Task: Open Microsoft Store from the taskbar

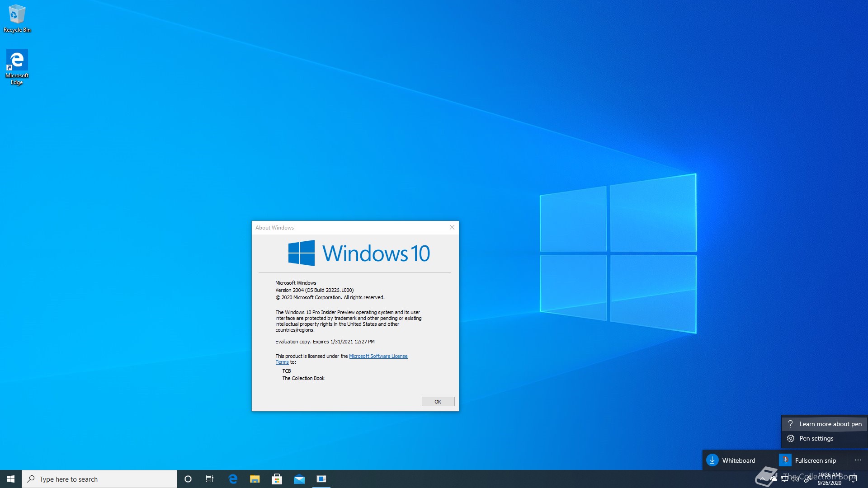Action: pyautogui.click(x=277, y=479)
